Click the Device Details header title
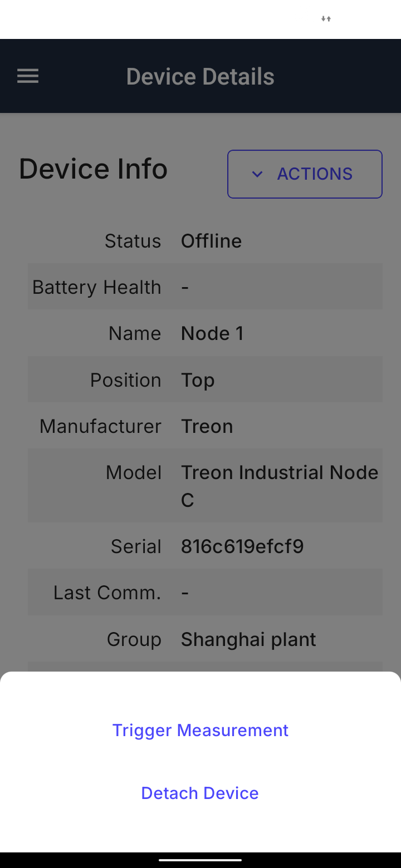Viewport: 401px width, 868px height. click(x=200, y=76)
